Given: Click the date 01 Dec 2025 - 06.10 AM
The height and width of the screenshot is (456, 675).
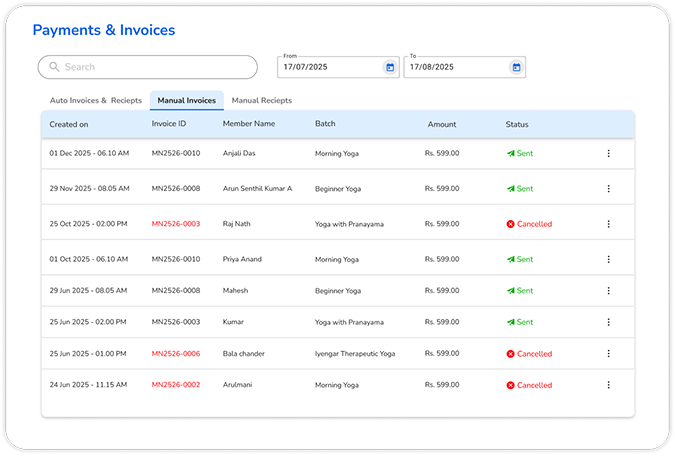Looking at the screenshot, I should click(x=89, y=153).
